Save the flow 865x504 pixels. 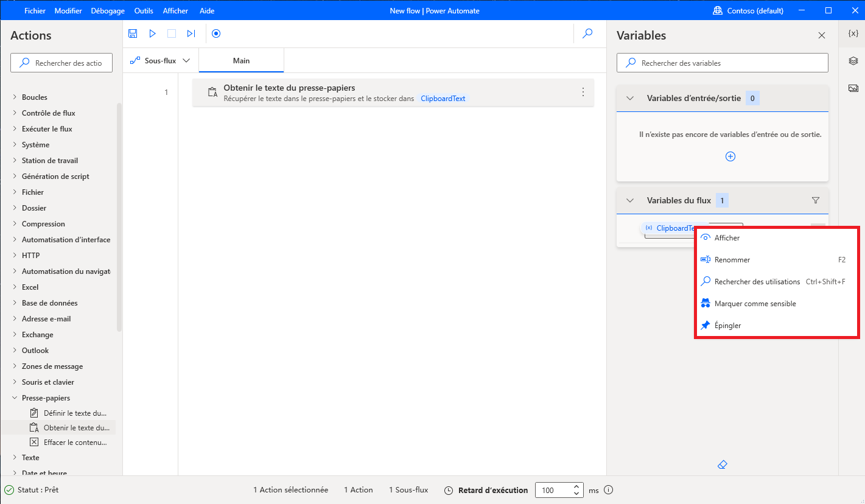point(133,33)
